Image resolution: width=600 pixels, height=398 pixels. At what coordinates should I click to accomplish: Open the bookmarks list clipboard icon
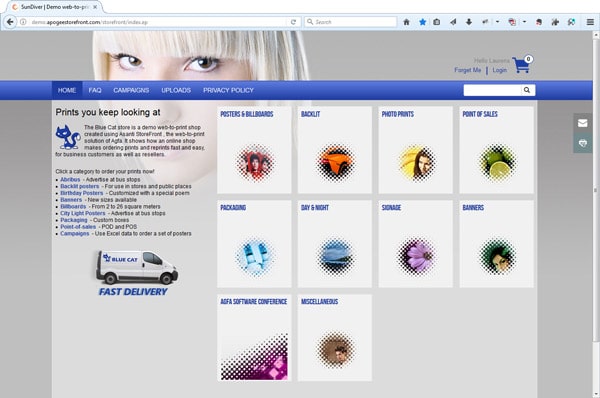point(437,22)
